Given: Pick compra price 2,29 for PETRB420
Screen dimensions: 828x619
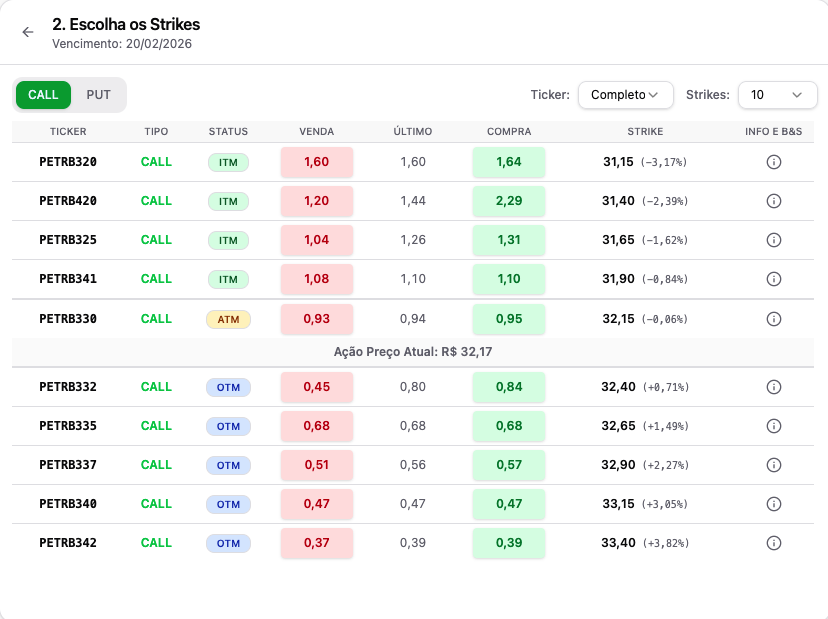Looking at the screenshot, I should pyautogui.click(x=509, y=201).
